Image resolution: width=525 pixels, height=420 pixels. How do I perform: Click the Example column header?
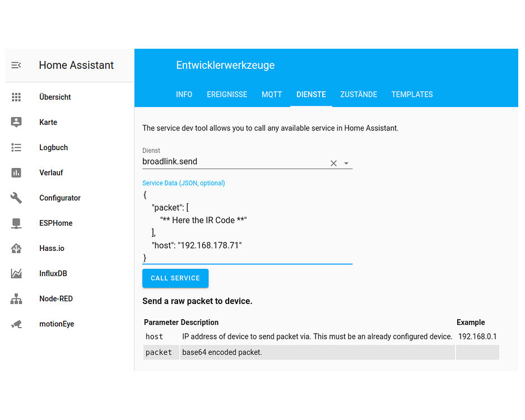(471, 322)
